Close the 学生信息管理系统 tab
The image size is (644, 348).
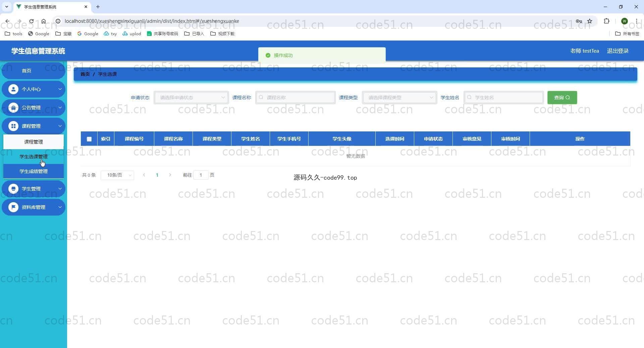[x=86, y=7]
